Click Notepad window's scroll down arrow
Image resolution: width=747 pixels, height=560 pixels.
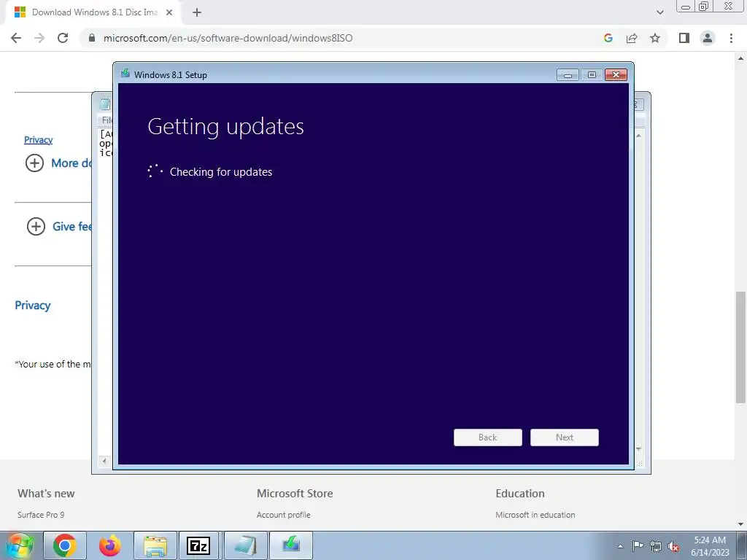tap(638, 449)
